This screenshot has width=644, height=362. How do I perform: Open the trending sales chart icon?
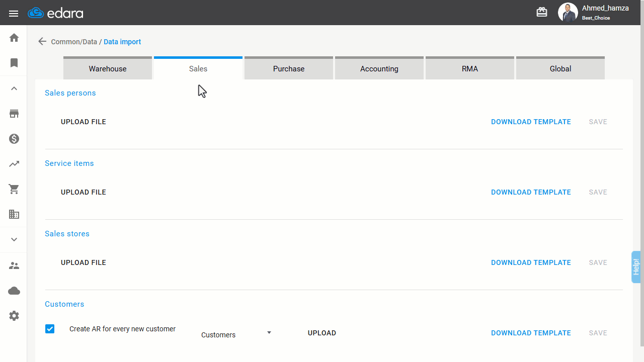14,164
